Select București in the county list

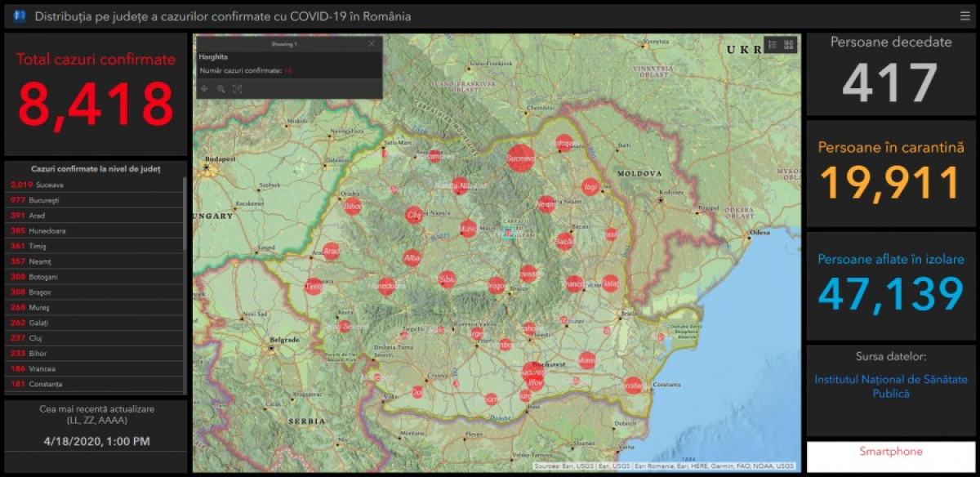[49, 200]
